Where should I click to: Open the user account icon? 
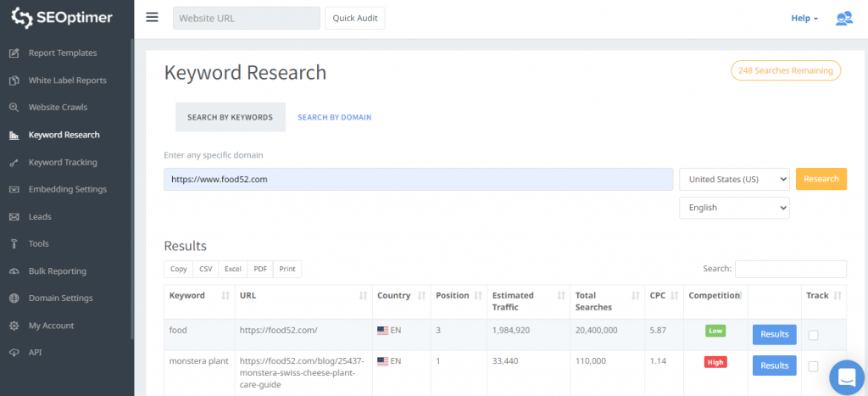click(843, 19)
